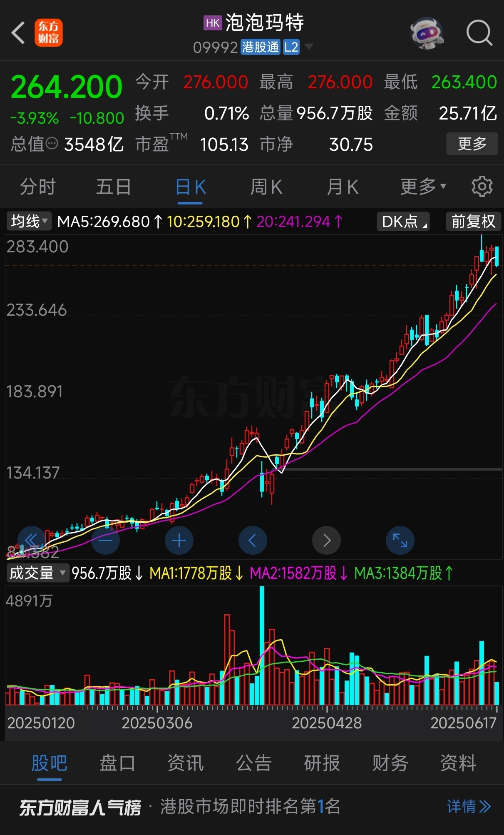
Task: Switch to 周K chart tab
Action: (266, 187)
